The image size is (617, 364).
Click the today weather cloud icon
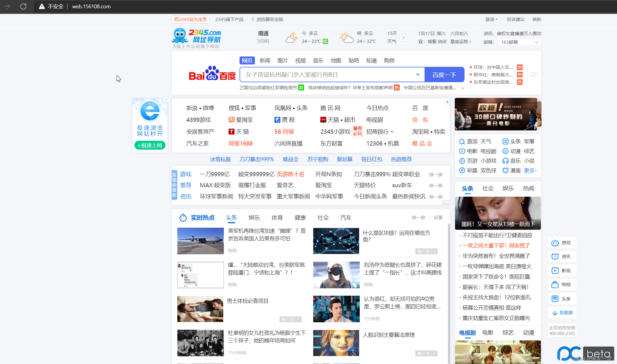tap(291, 38)
